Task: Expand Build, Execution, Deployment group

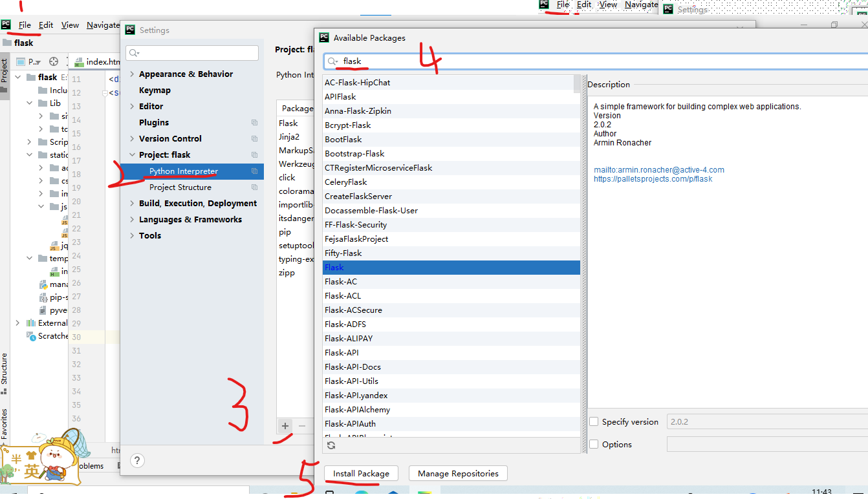Action: (x=132, y=204)
